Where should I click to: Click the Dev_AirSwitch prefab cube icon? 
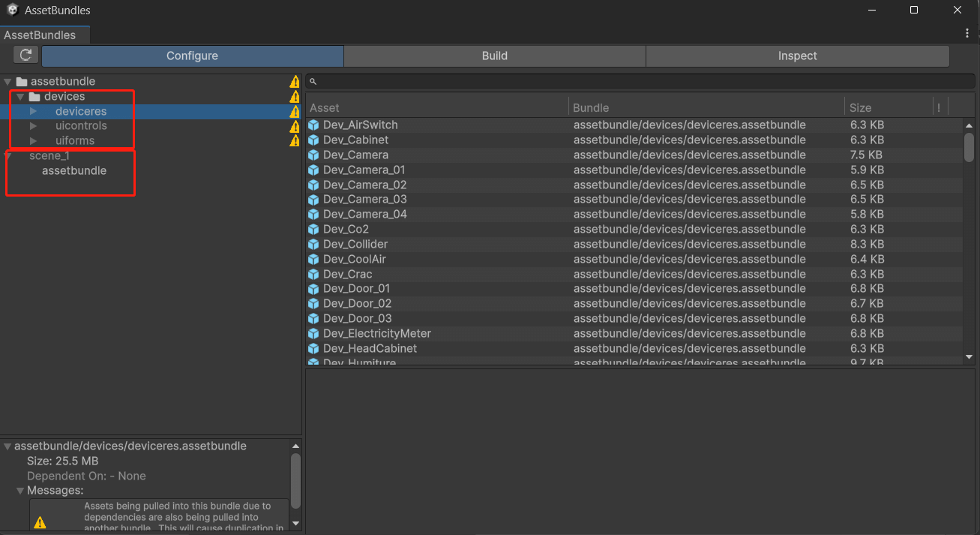point(313,125)
